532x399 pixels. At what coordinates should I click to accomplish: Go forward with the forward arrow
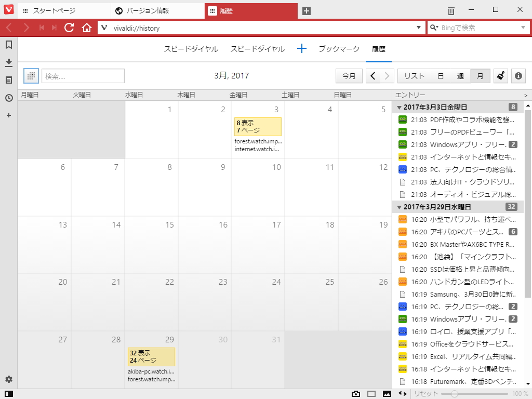coord(26,28)
